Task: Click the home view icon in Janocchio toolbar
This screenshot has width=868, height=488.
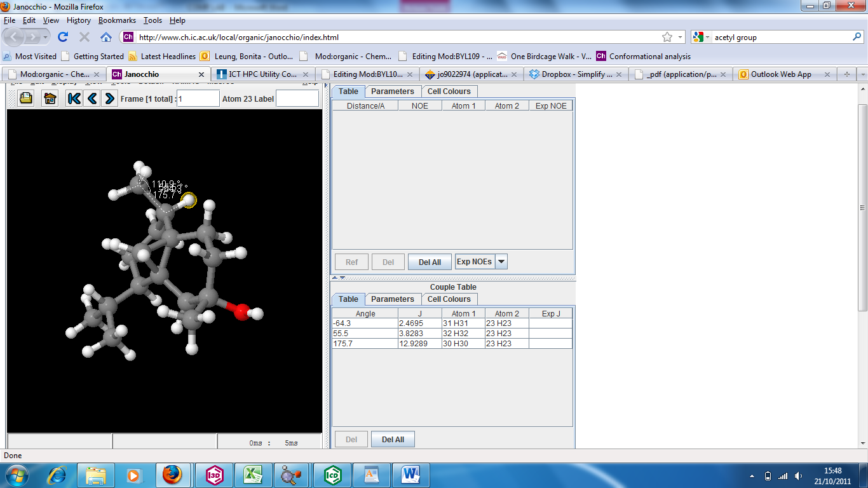Action: point(50,98)
